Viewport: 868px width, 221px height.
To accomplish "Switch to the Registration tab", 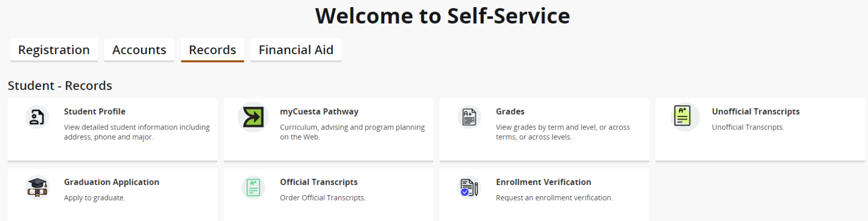I will pyautogui.click(x=54, y=50).
